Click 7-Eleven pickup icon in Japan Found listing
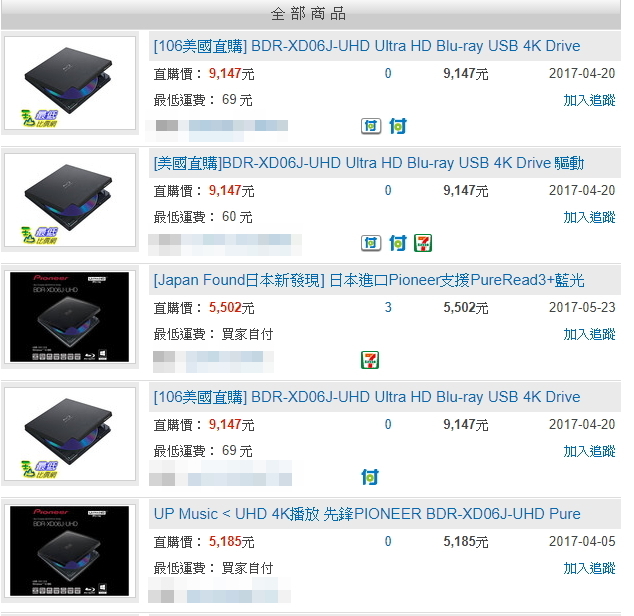This screenshot has height=616, width=634. [370, 360]
